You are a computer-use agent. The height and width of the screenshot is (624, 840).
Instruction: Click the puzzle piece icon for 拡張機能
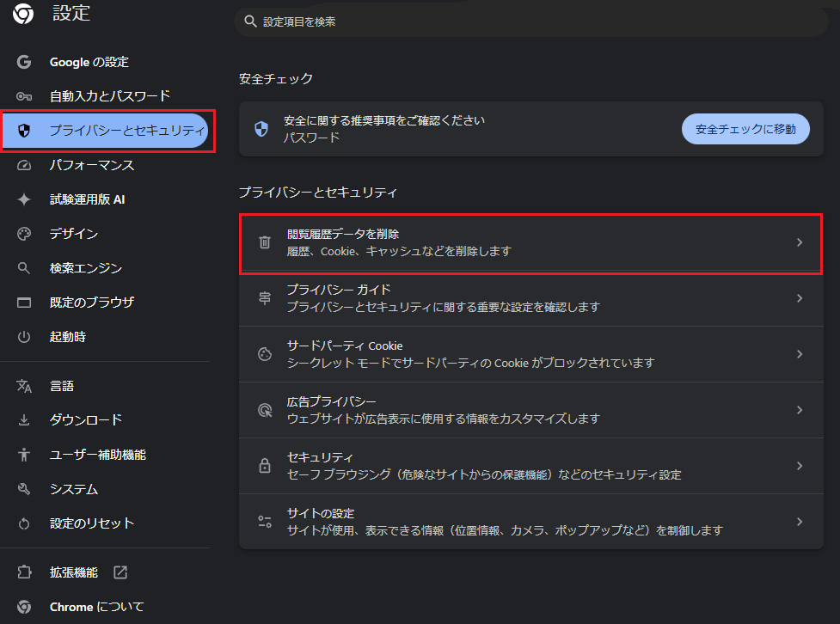click(24, 572)
